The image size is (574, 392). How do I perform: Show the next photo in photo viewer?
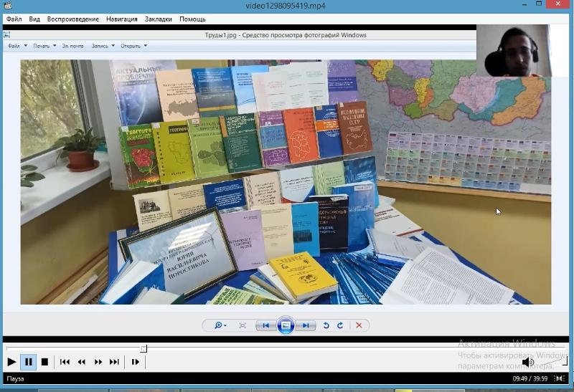click(306, 325)
